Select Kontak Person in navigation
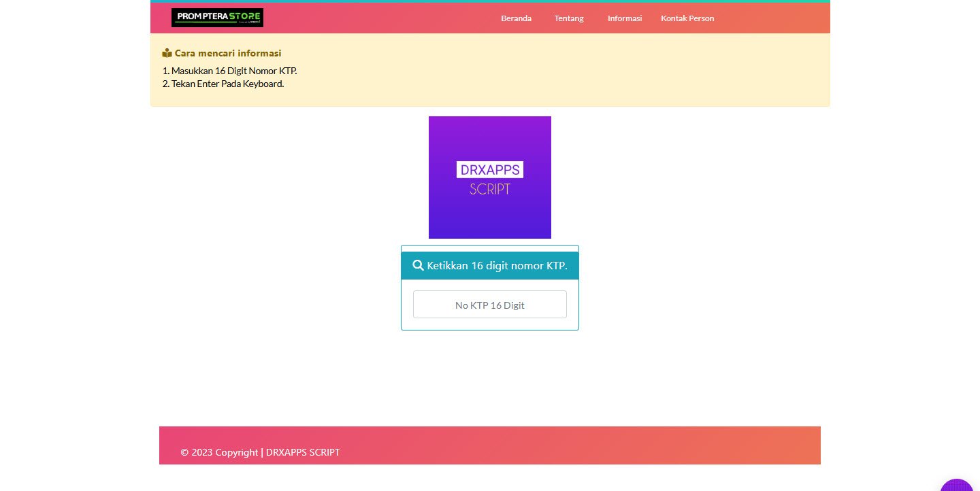Viewport: 980px width, 491px height. click(x=687, y=18)
